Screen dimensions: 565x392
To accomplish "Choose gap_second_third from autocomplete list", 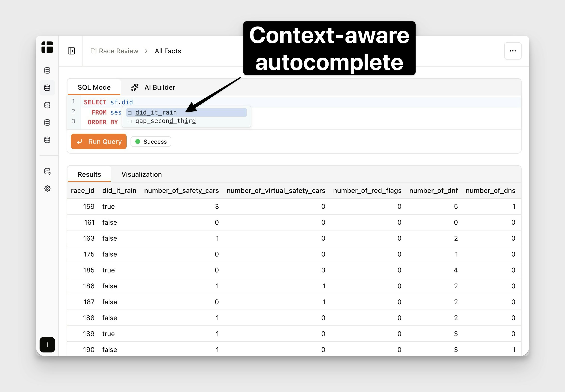I will 165,121.
